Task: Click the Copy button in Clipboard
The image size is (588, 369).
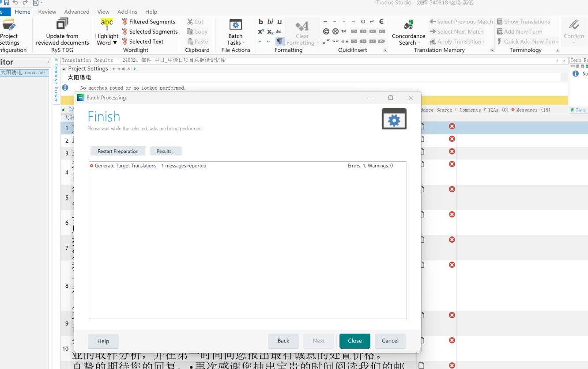Action: [x=197, y=32]
